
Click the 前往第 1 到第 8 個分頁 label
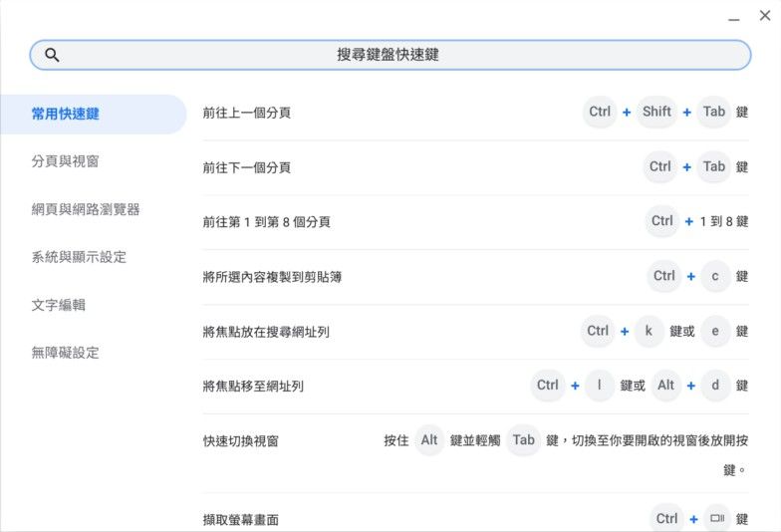(267, 222)
